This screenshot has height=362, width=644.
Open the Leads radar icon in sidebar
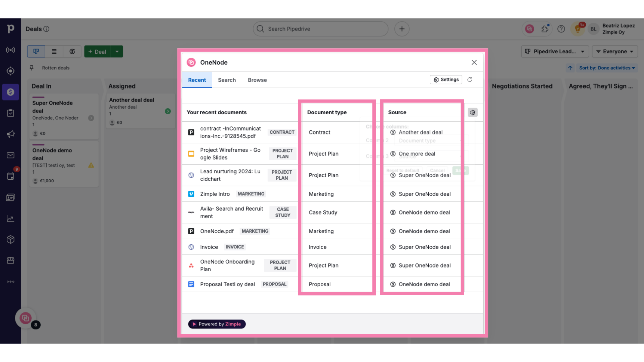coord(10,50)
